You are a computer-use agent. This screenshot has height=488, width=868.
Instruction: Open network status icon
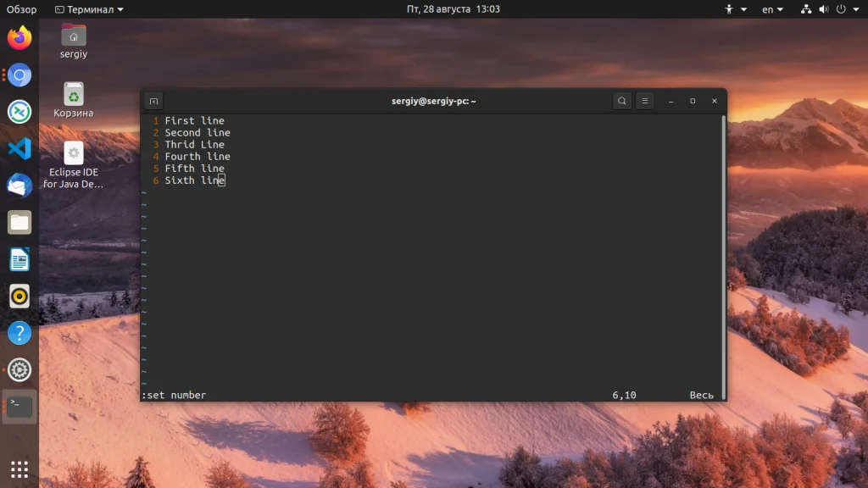click(x=806, y=9)
